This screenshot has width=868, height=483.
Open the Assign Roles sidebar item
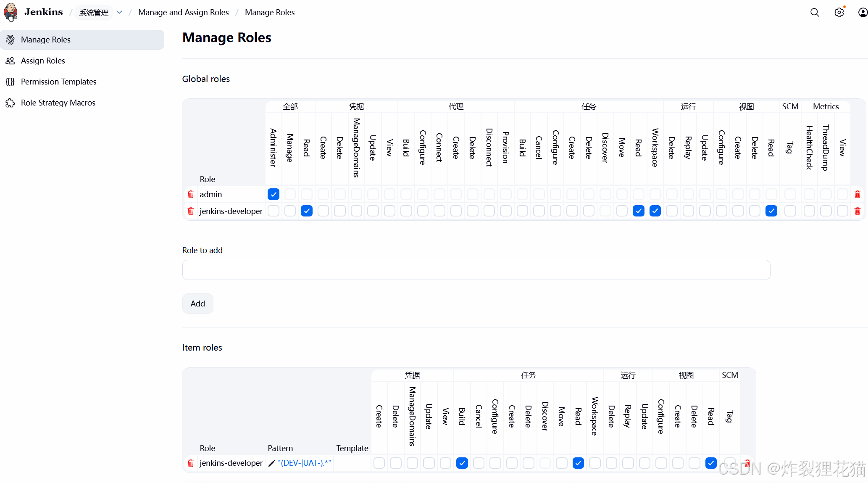tap(43, 61)
